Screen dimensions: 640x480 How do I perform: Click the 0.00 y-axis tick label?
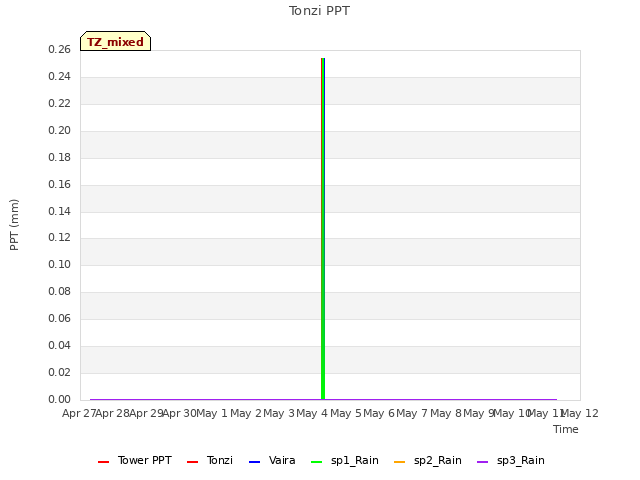point(60,399)
